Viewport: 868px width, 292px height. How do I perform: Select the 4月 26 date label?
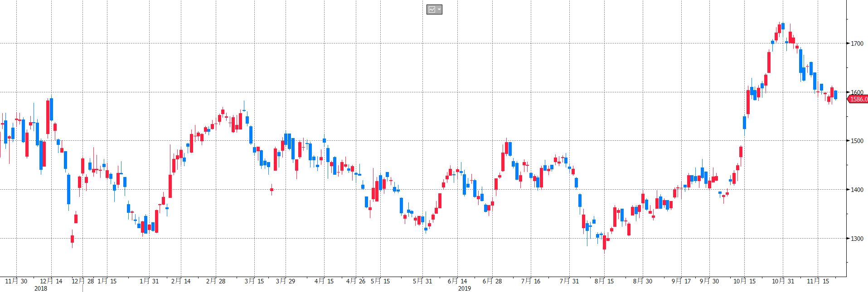356,281
